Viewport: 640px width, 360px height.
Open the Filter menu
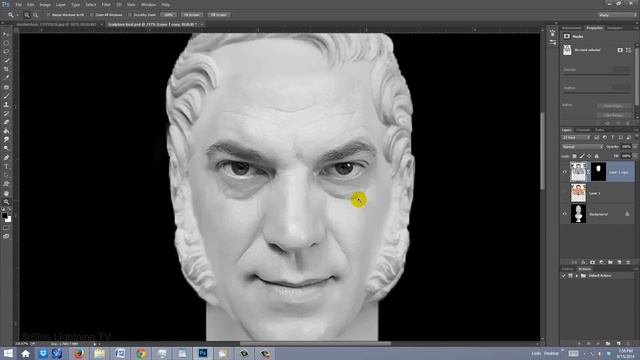click(x=106, y=4)
